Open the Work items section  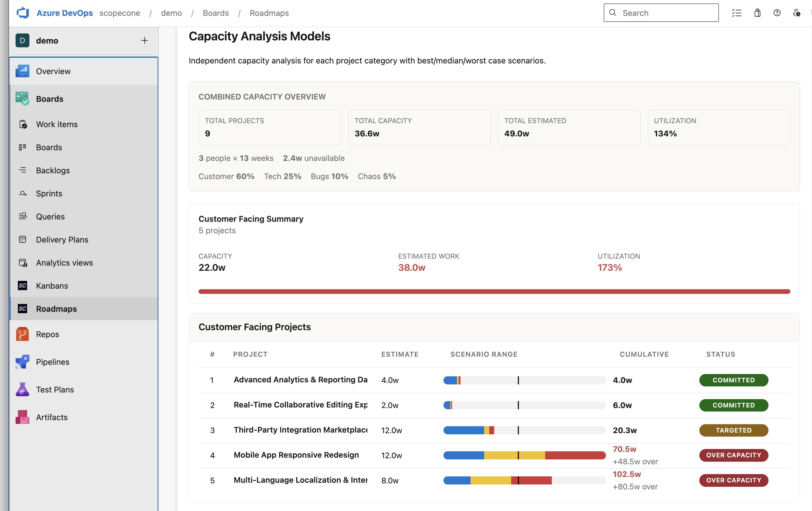(57, 124)
